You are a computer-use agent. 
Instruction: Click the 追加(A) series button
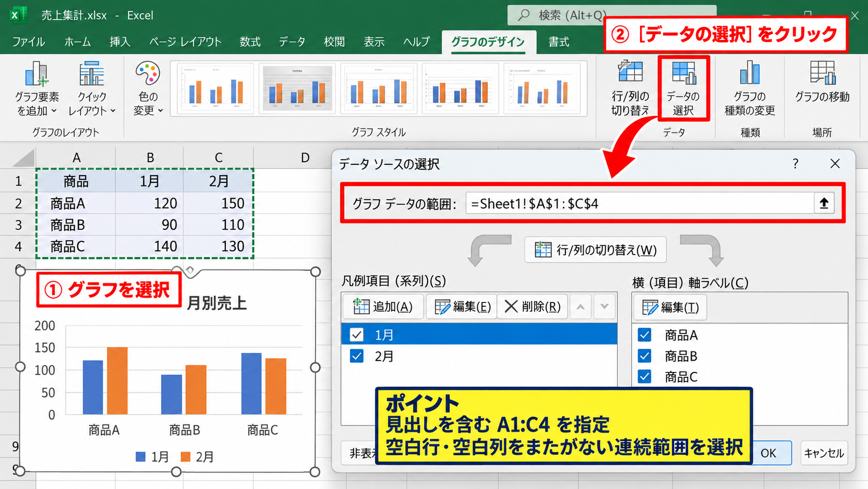383,307
